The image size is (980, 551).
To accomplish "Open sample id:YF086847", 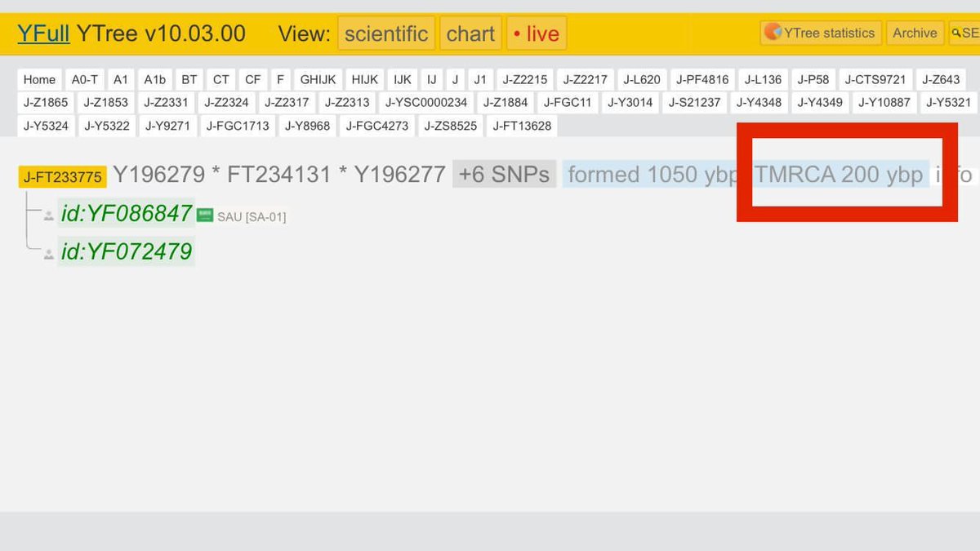I will [x=127, y=214].
